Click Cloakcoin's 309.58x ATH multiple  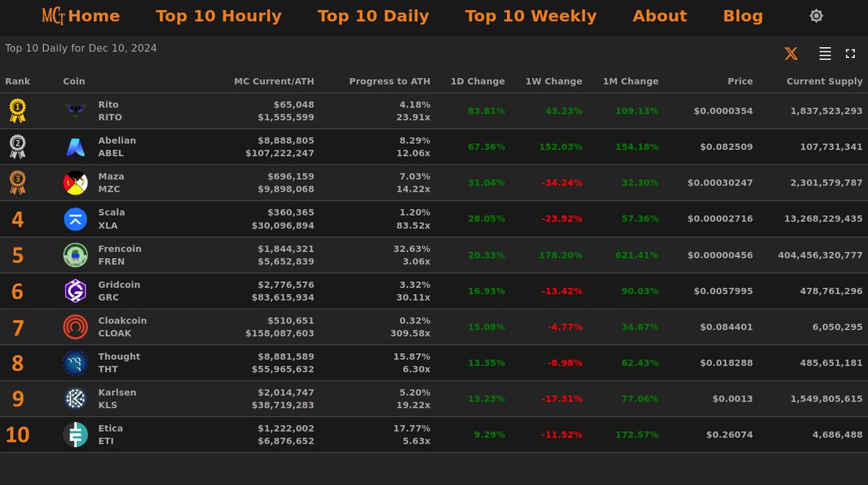click(x=409, y=334)
